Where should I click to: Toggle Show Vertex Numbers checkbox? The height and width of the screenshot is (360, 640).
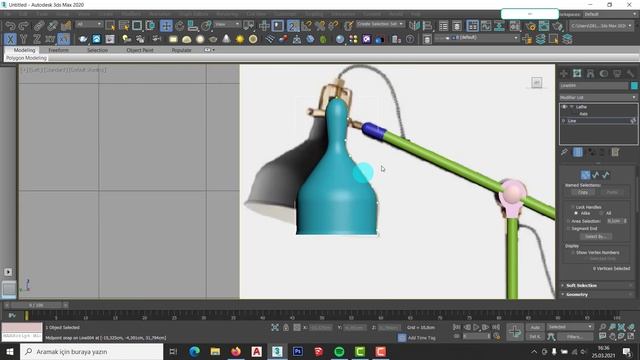tap(573, 253)
